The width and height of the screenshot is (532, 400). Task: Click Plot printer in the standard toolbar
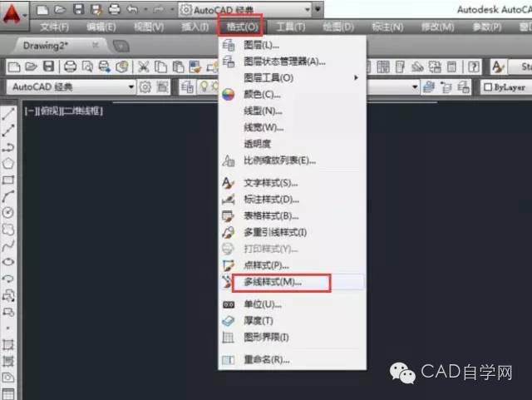[x=70, y=67]
